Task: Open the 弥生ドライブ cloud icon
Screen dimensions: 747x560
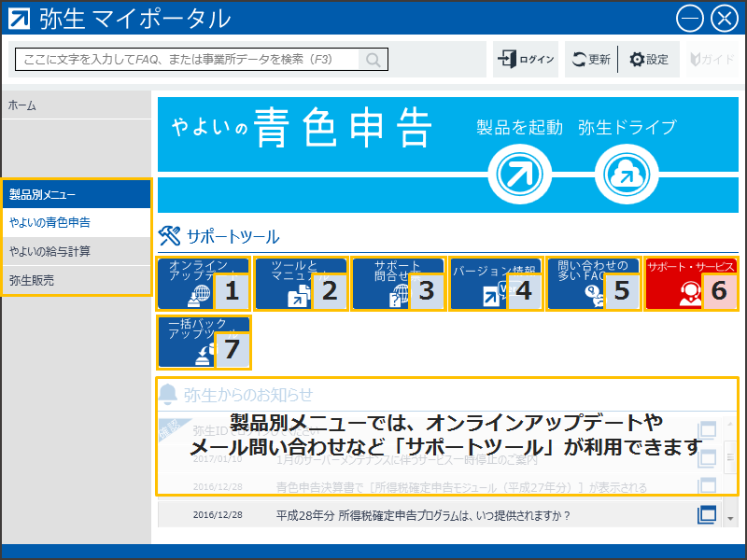Action: click(x=627, y=174)
